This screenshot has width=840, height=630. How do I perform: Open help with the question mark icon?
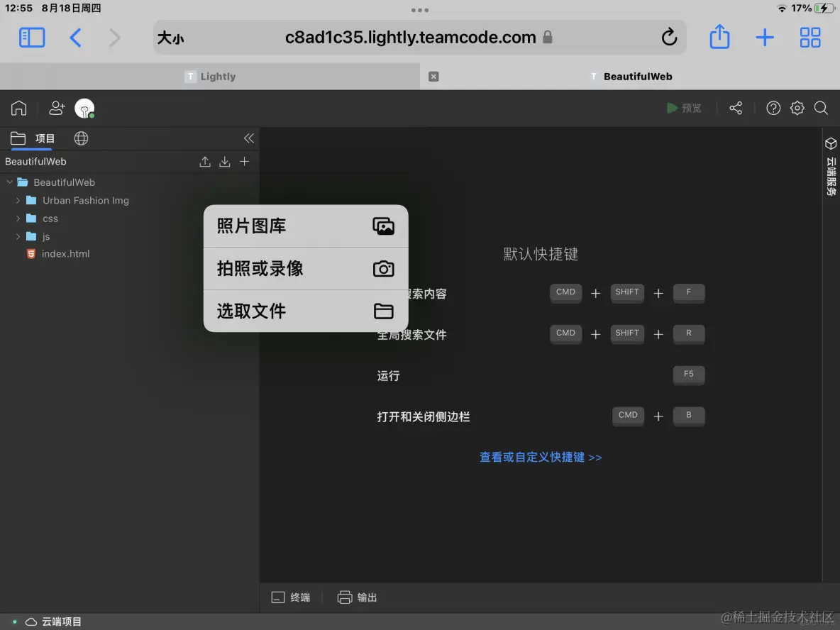(x=773, y=108)
